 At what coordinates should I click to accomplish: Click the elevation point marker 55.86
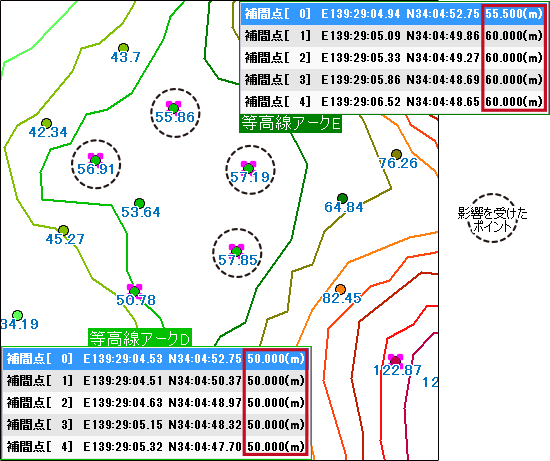(173, 108)
